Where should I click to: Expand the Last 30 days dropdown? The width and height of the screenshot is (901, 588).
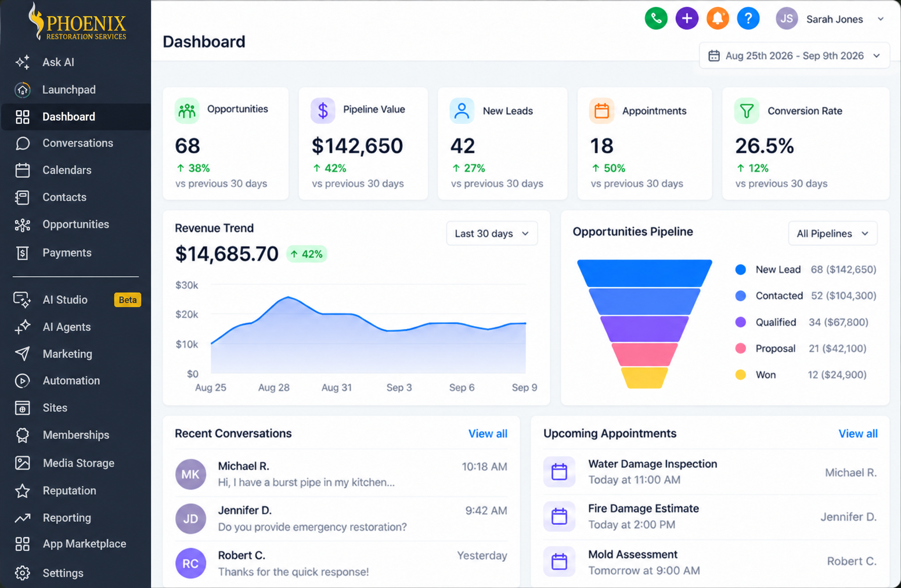click(492, 233)
